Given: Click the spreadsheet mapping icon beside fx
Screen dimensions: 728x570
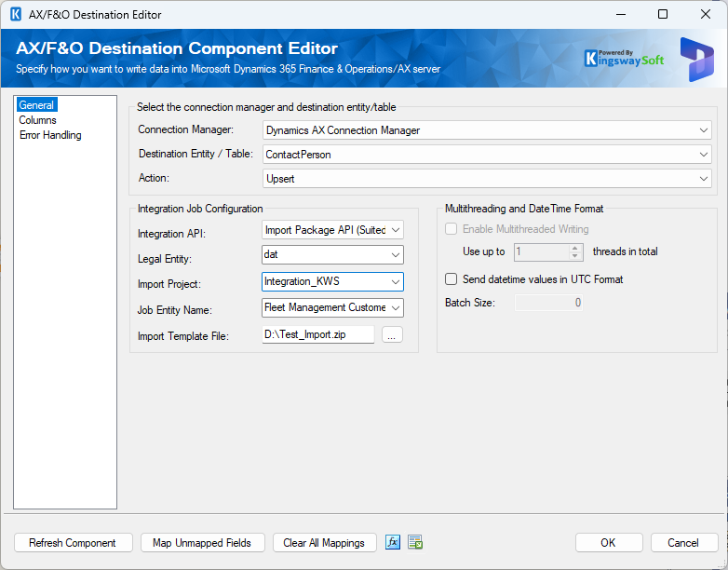Looking at the screenshot, I should [415, 542].
